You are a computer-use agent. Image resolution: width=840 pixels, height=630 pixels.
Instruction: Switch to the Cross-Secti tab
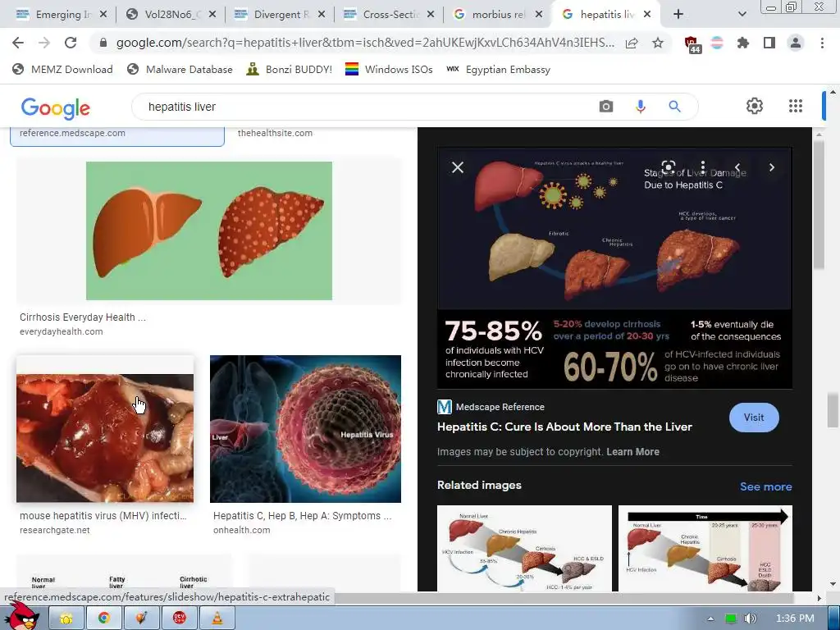click(388, 15)
